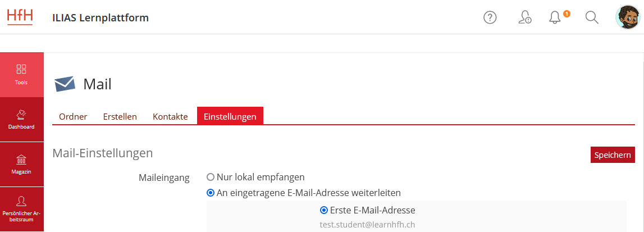
Task: Go to the Dashboard sidebar entry
Action: 21,119
